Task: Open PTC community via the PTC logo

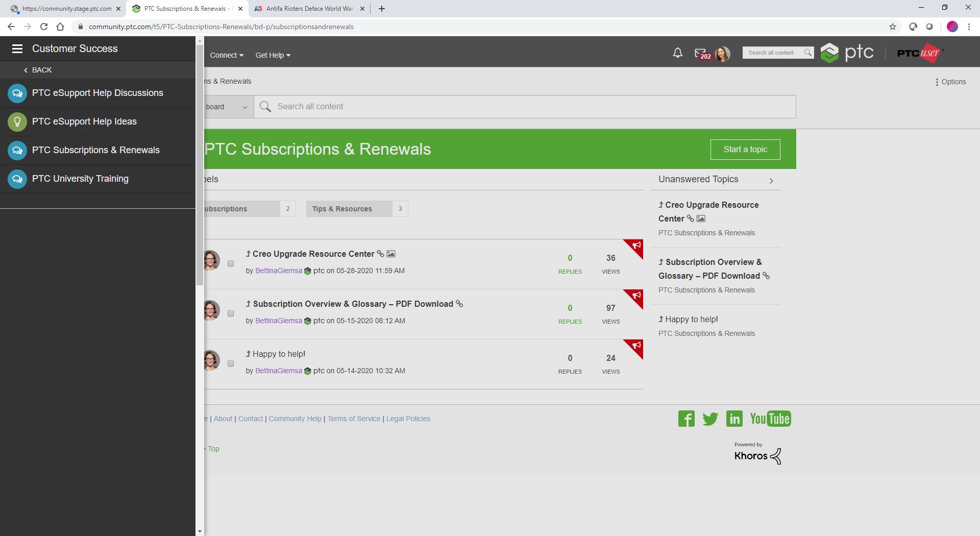Action: click(847, 53)
